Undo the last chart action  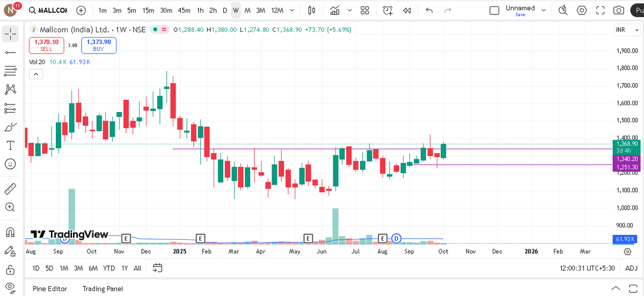[429, 10]
